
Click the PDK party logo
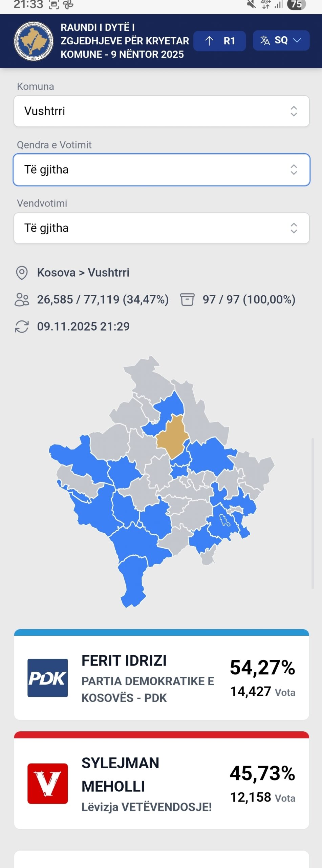click(x=48, y=678)
